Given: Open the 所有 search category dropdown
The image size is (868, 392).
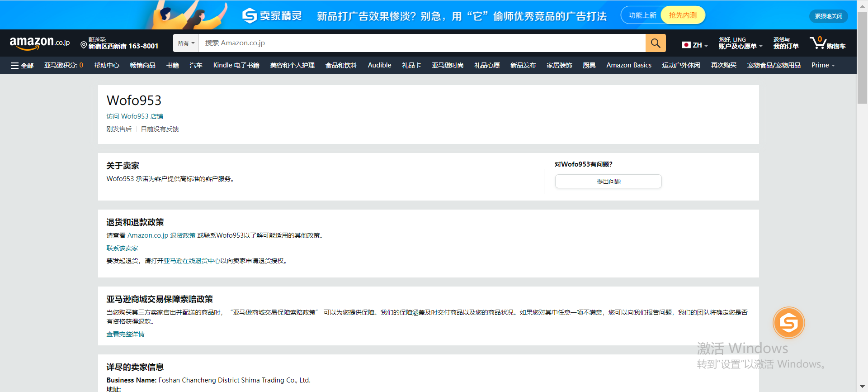Looking at the screenshot, I should (x=186, y=43).
